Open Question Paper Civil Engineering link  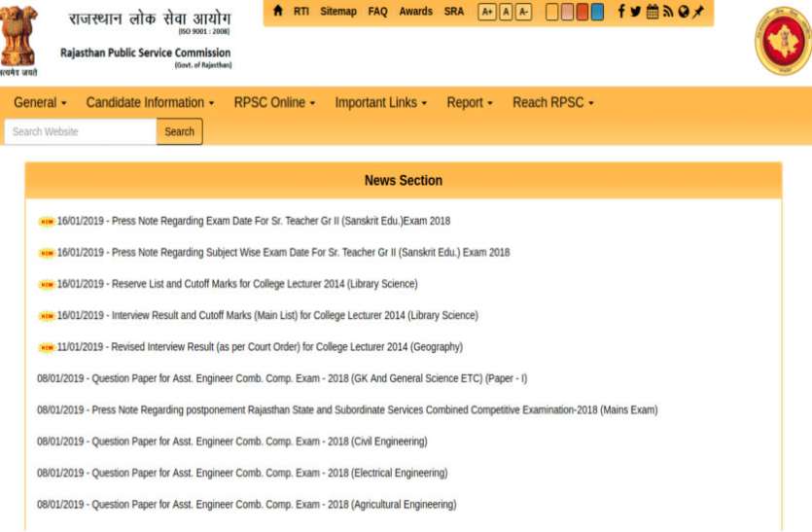(x=232, y=442)
